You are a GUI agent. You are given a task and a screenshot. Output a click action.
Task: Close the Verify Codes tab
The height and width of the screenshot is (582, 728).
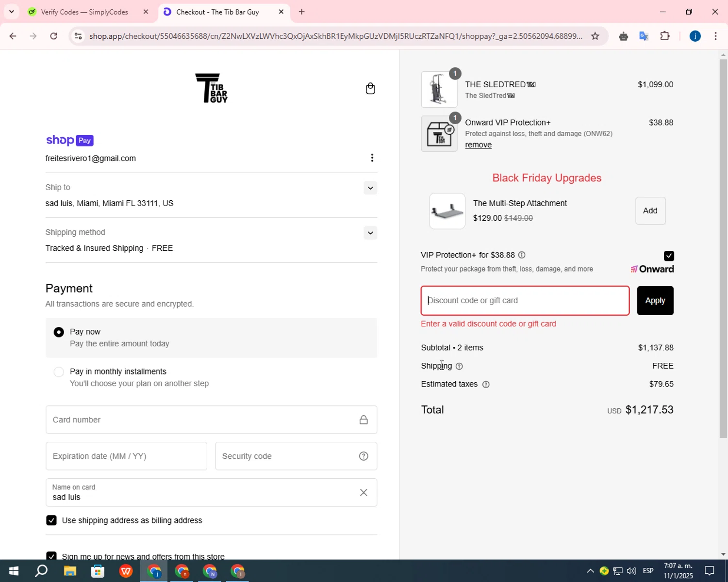(x=146, y=12)
